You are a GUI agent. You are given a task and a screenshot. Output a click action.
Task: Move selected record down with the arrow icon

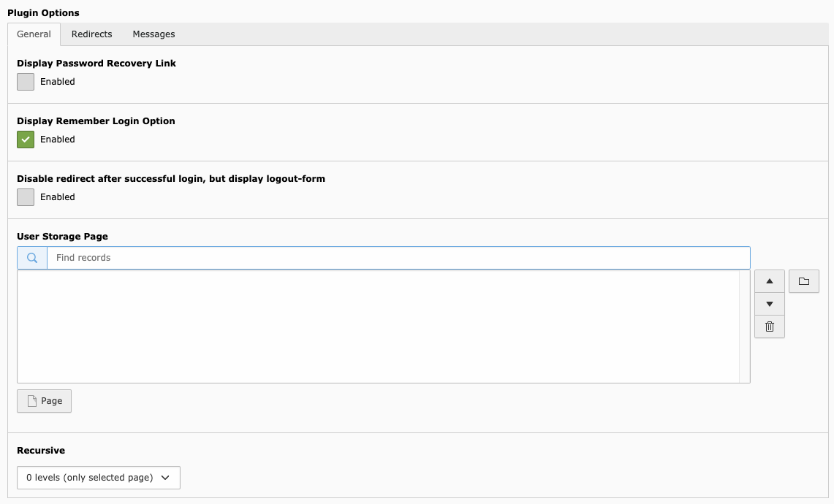769,304
